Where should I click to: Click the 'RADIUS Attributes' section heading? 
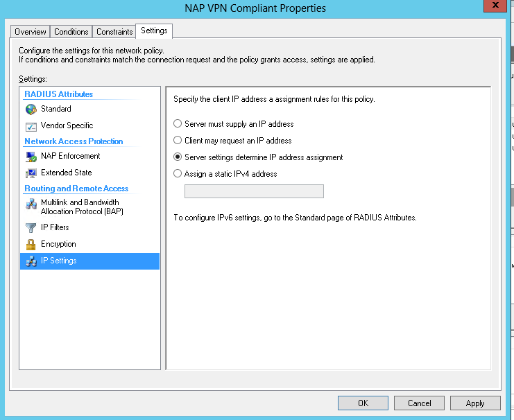(59, 94)
